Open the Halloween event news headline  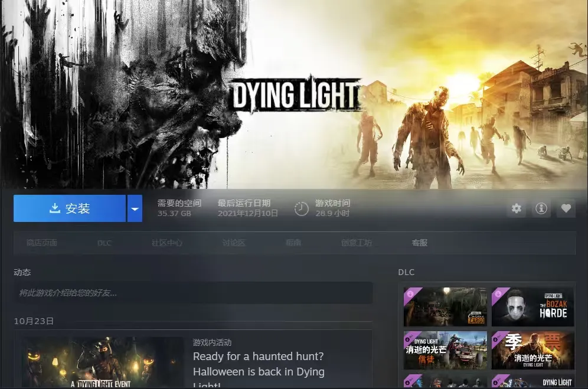[x=259, y=364]
